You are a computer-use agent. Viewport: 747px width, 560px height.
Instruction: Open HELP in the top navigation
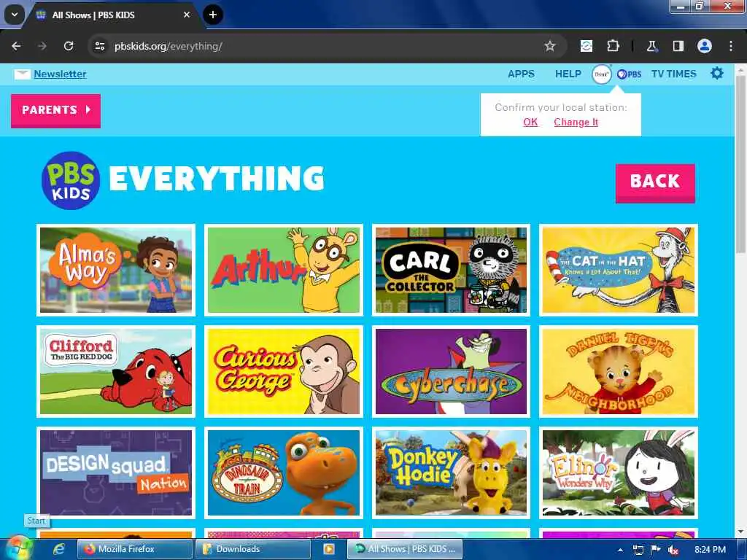pyautogui.click(x=568, y=74)
